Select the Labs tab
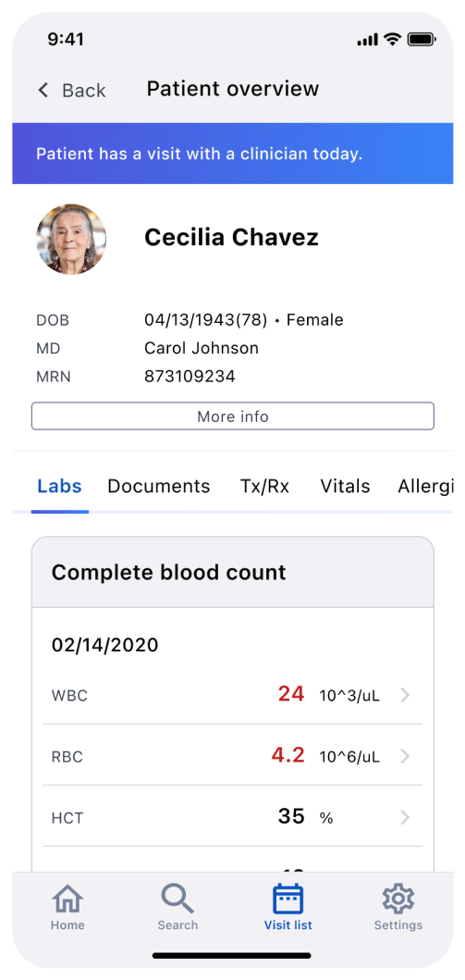The width and height of the screenshot is (465, 980). point(59,486)
